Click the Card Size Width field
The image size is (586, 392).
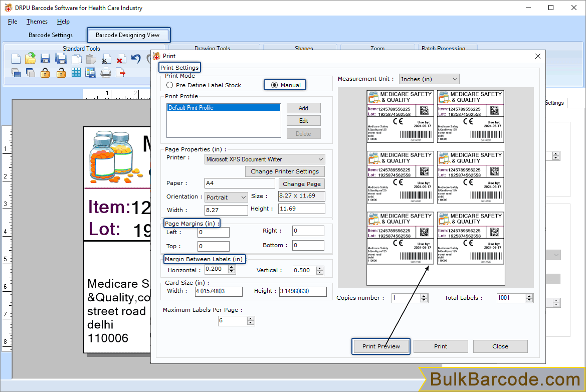219,291
